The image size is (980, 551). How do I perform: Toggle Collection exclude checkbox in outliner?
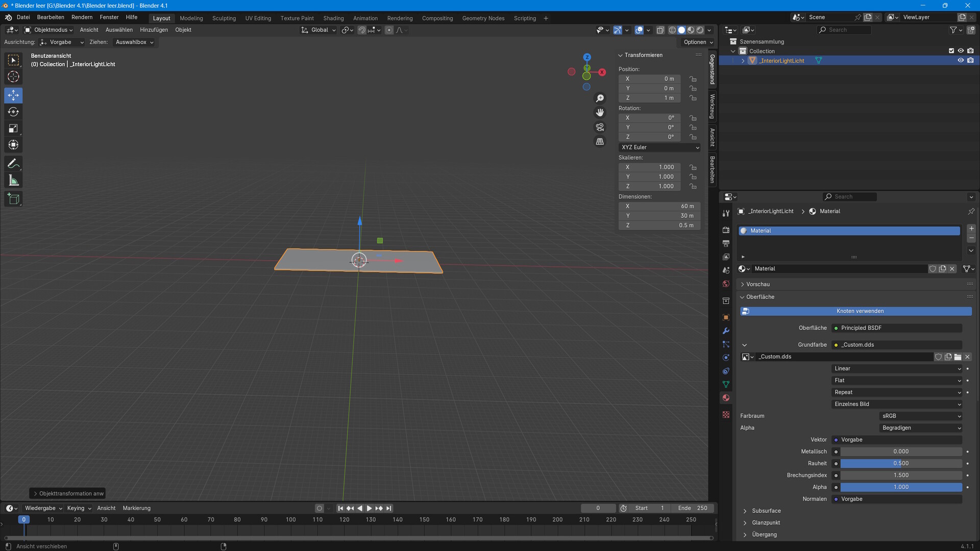(951, 51)
